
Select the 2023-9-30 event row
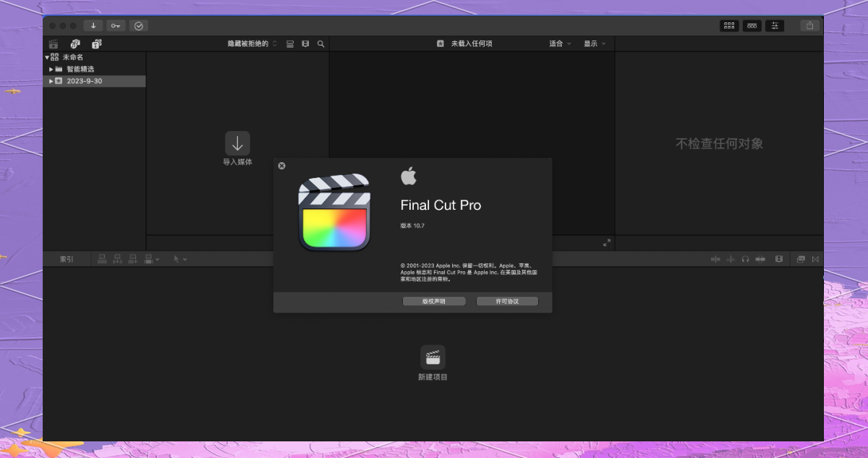point(94,81)
